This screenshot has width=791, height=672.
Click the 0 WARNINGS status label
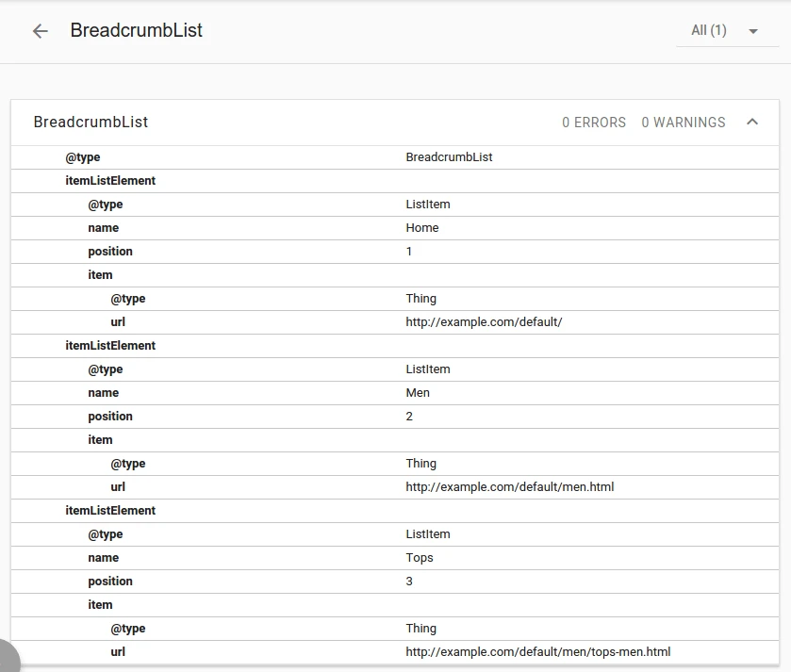pos(683,123)
